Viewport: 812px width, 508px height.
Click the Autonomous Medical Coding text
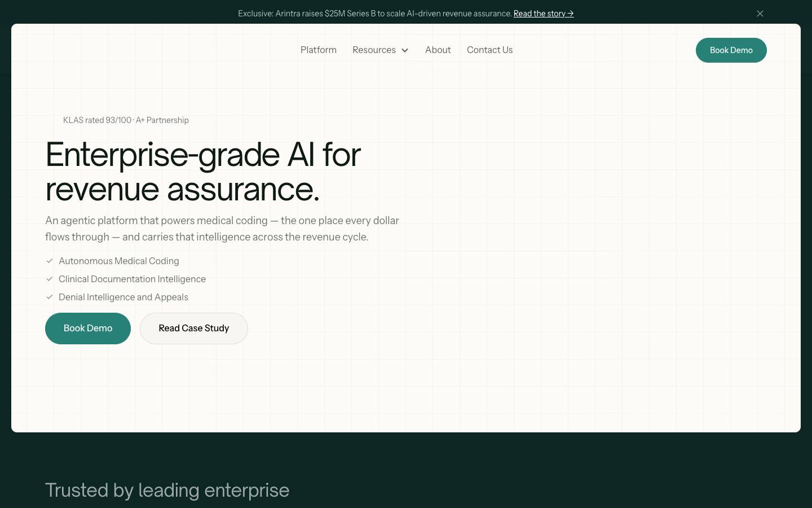119,261
